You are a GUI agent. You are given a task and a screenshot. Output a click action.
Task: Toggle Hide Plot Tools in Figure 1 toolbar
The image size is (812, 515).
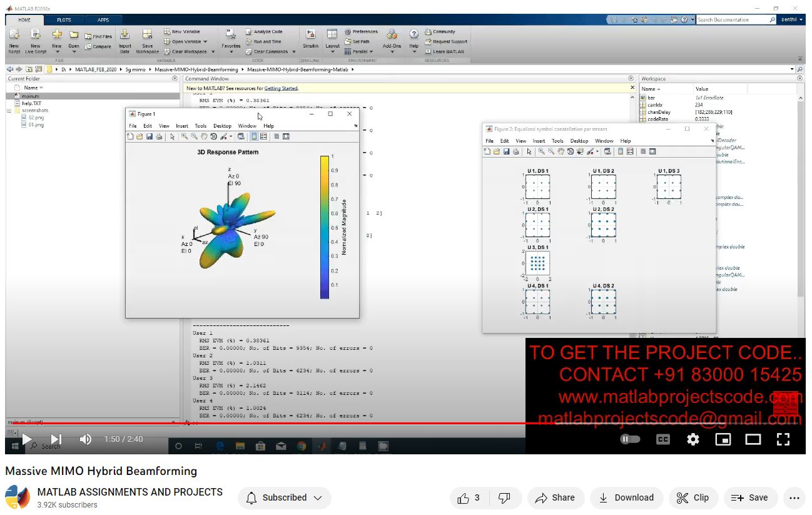point(277,136)
